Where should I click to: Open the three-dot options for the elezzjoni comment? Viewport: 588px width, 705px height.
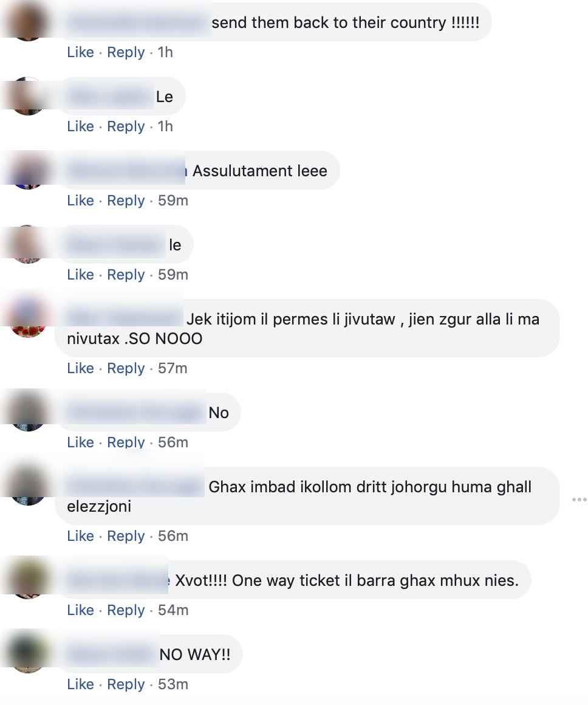(x=579, y=500)
